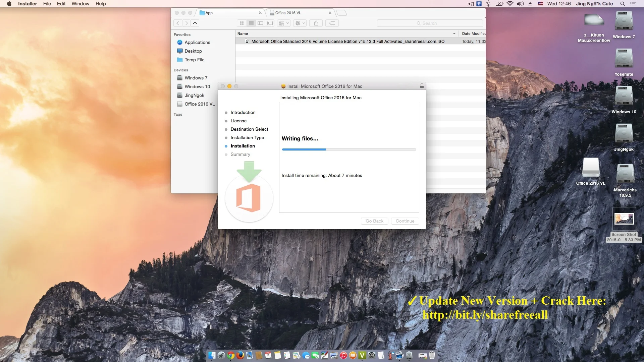Switch Finder to icon view
644x362 pixels.
pos(242,23)
